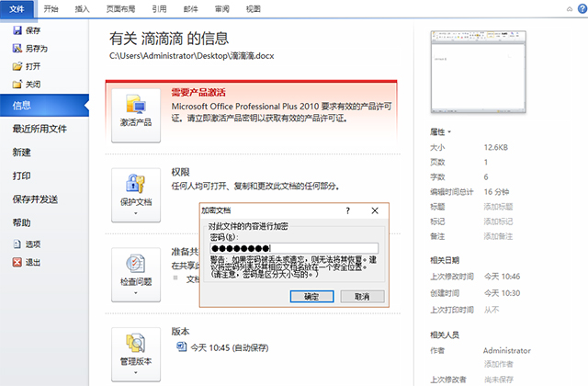Image resolution: width=588 pixels, height=386 pixels.
Task: Click the document preview thumbnail
Action: [478, 72]
